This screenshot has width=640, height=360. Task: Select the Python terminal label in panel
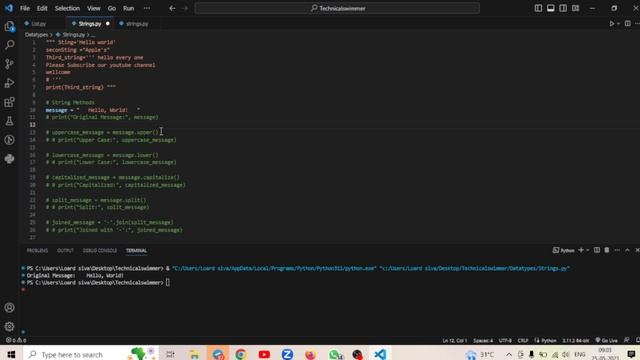pos(564,250)
